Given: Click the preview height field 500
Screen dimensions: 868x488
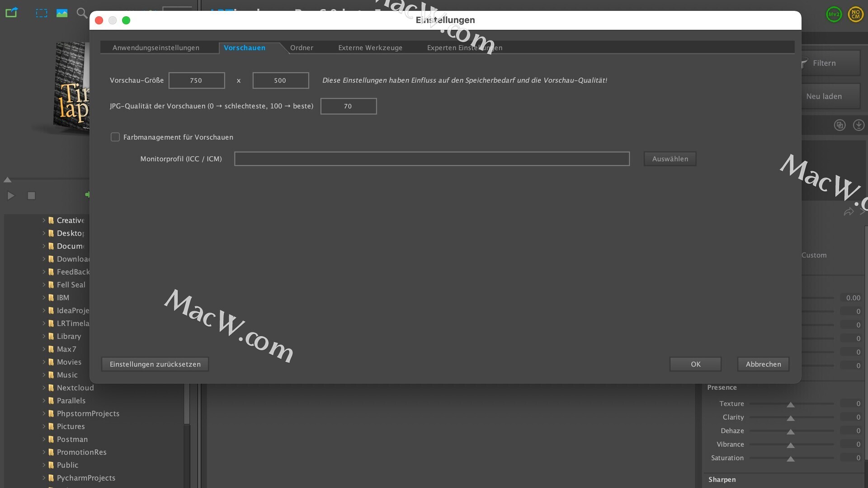Looking at the screenshot, I should [281, 80].
